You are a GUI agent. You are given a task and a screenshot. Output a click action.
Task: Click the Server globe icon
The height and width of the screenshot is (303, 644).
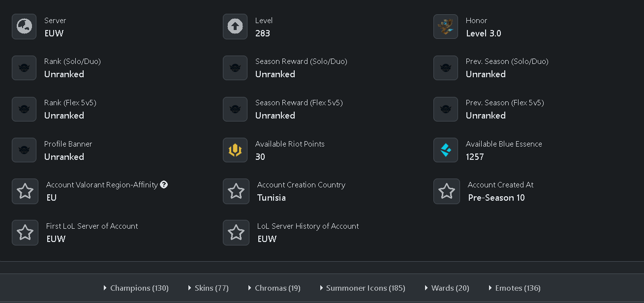tap(24, 27)
